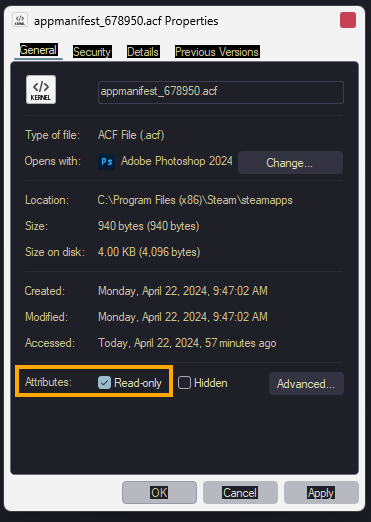The width and height of the screenshot is (371, 522).
Task: Click 'Adobe Photoshop 2024' text
Action: click(x=177, y=161)
